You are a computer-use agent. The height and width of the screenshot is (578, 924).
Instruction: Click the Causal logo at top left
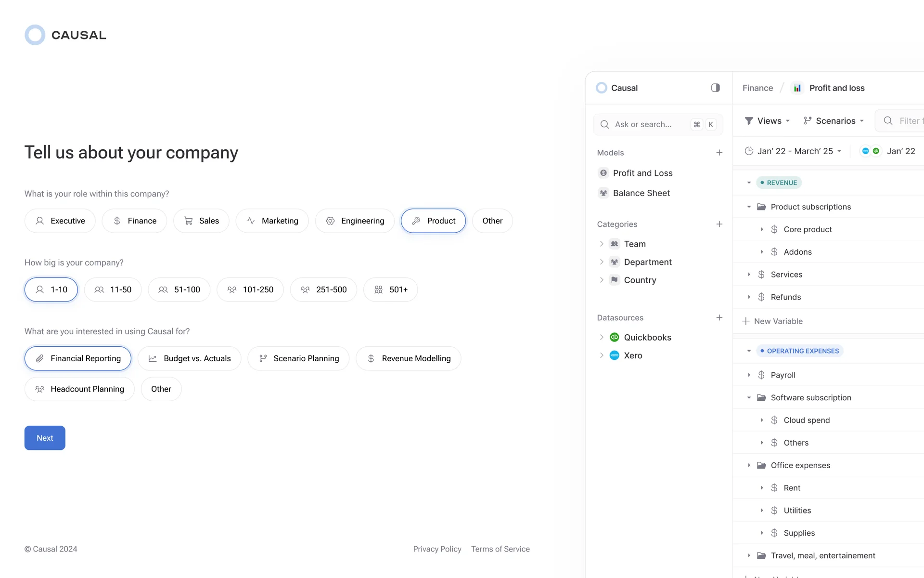click(x=65, y=35)
